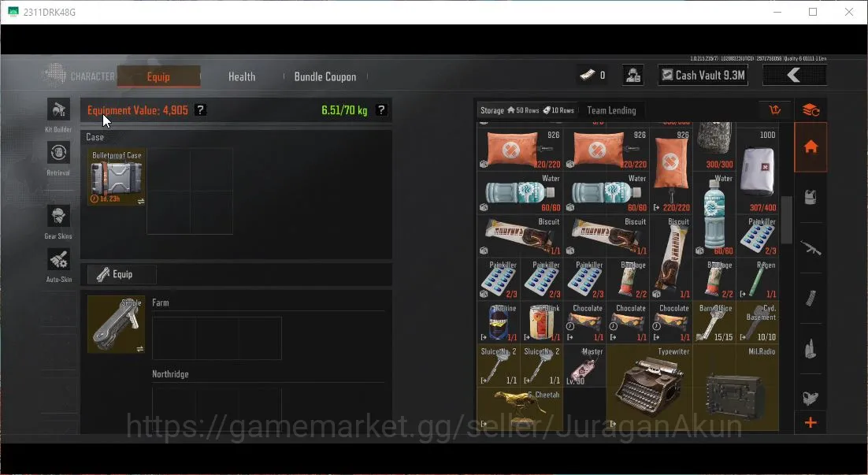
Task: Click the storage sort cart icon
Action: coord(775,109)
